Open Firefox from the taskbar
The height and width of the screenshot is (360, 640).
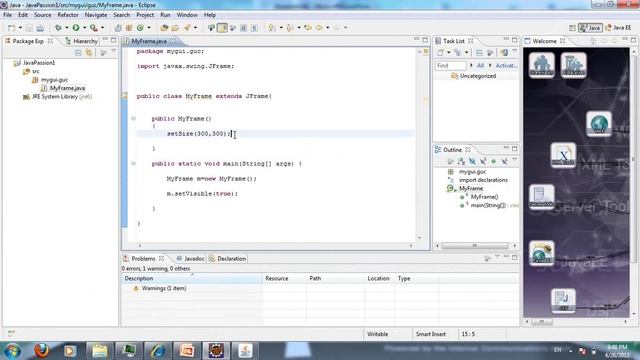click(x=41, y=350)
